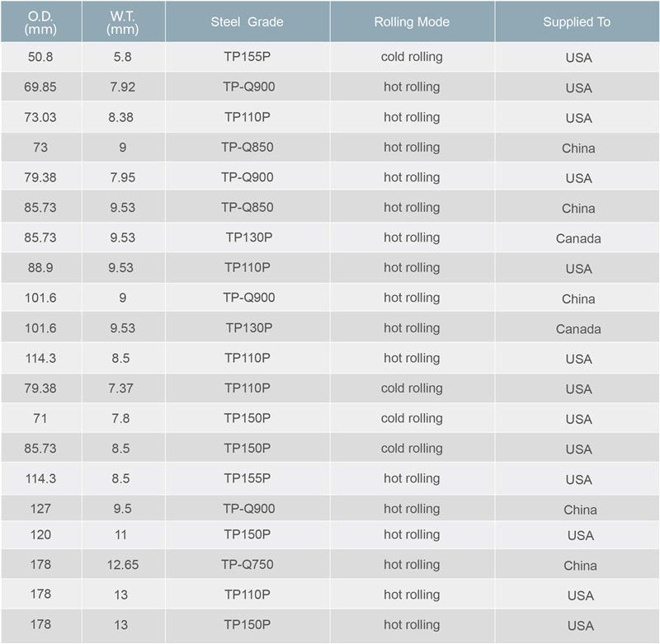Screen dimensions: 660x644
Task: Select the 69.85 outer diameter cell
Action: point(40,87)
